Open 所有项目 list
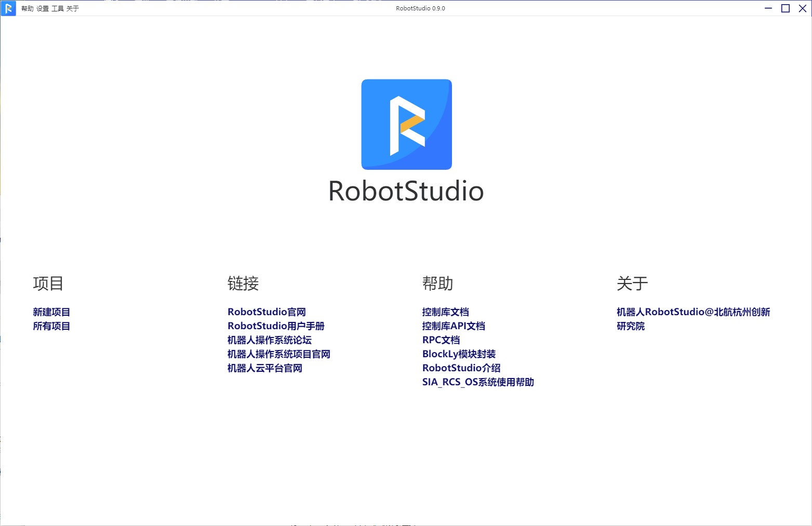Screen dimensions: 812x526 tap(51, 326)
